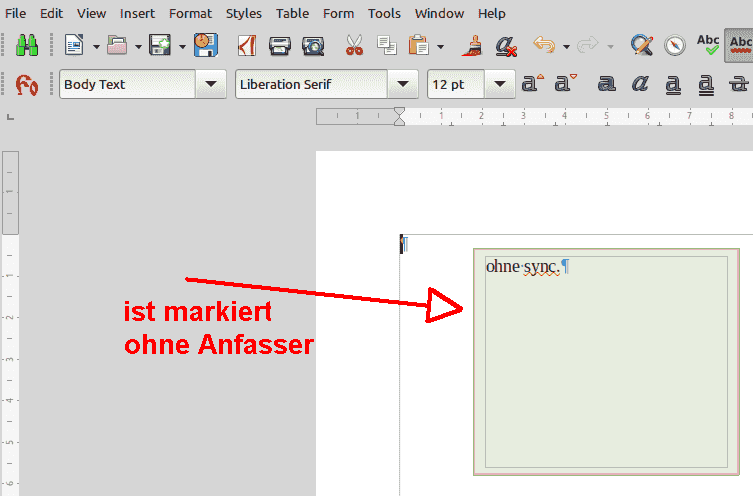
Task: Open the Liberation Serif font name dropdown
Action: pos(402,85)
